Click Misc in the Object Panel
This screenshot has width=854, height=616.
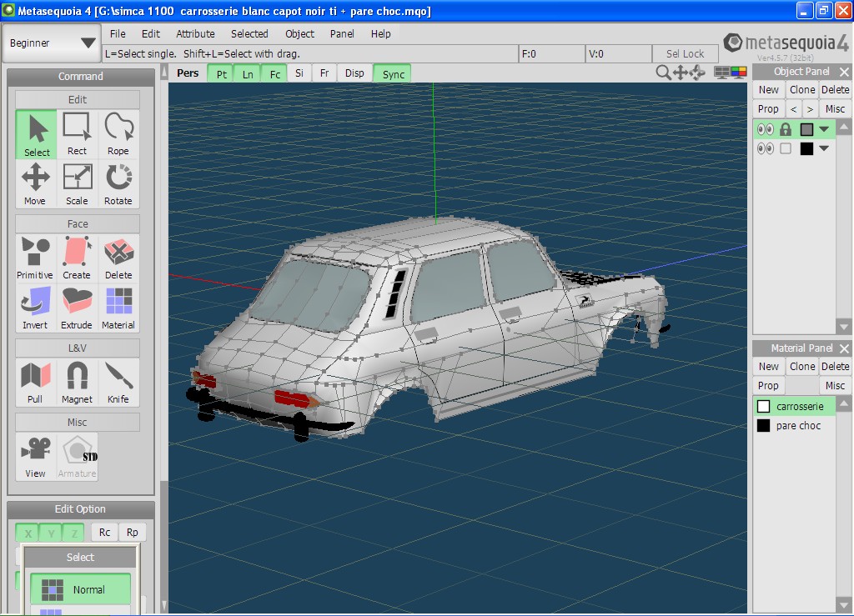[835, 109]
